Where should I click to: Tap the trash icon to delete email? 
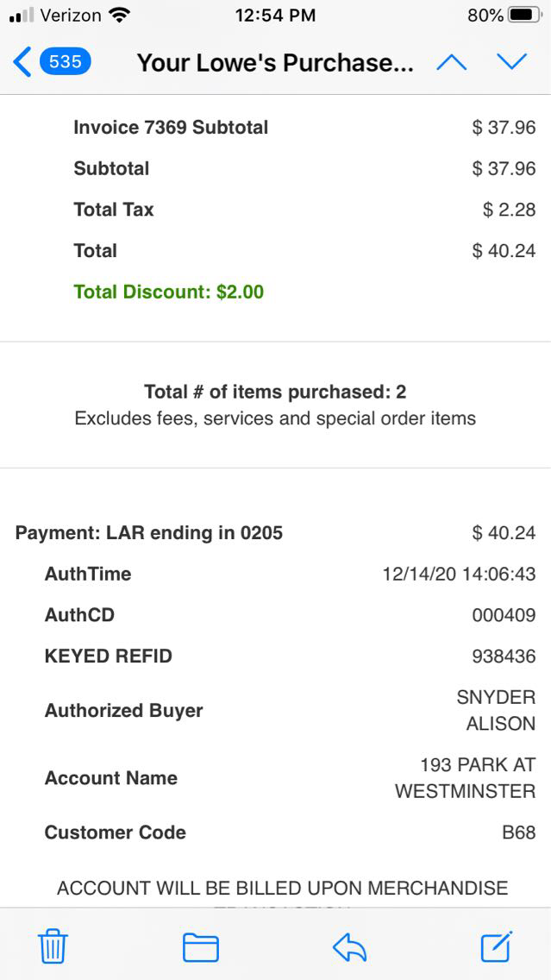pyautogui.click(x=53, y=947)
